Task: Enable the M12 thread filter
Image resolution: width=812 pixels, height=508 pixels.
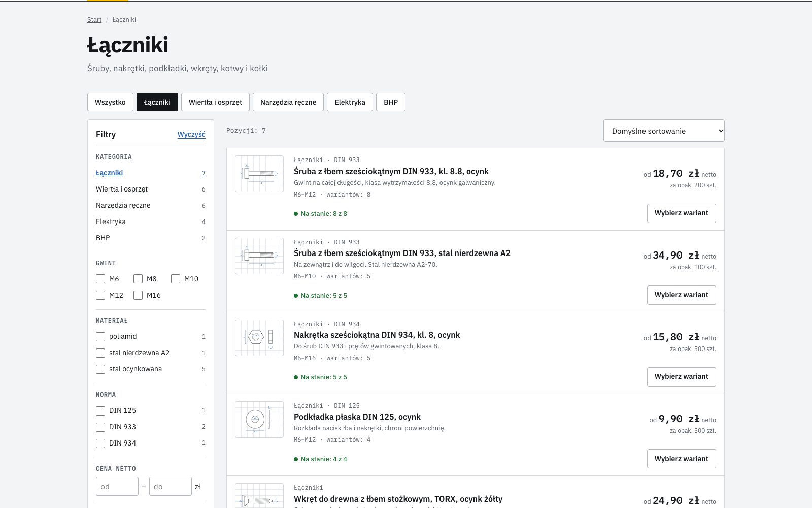Action: [100, 295]
